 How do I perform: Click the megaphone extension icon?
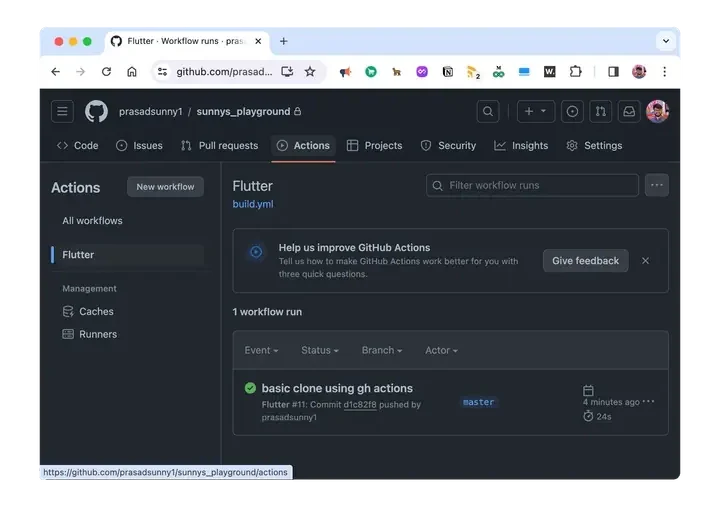[345, 72]
